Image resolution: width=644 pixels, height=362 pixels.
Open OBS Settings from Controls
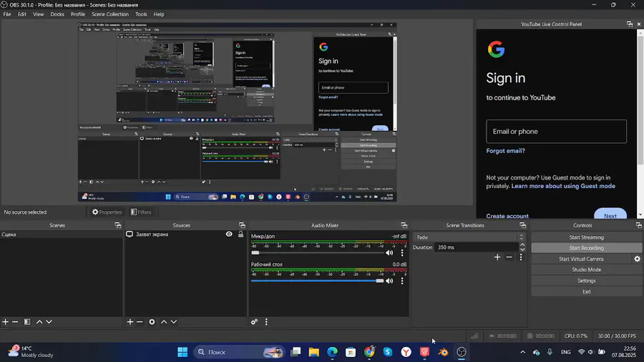587,280
